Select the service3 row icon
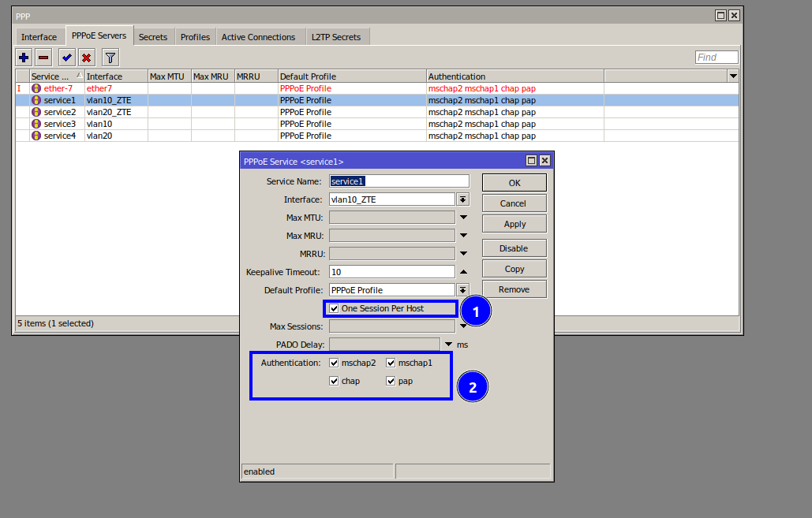Viewport: 812px width, 518px height. (36, 124)
